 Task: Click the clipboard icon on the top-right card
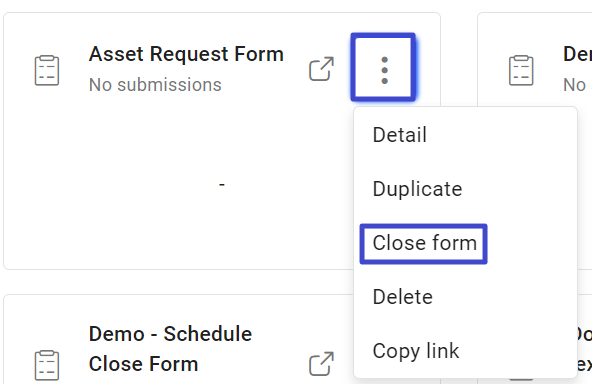click(x=521, y=70)
